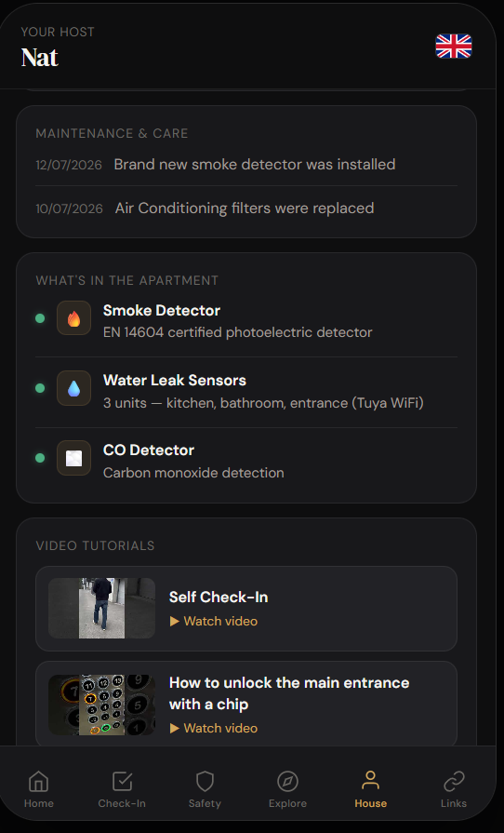This screenshot has height=833, width=504.
Task: Open the keypad chip tutorial thumbnail
Action: pos(102,705)
